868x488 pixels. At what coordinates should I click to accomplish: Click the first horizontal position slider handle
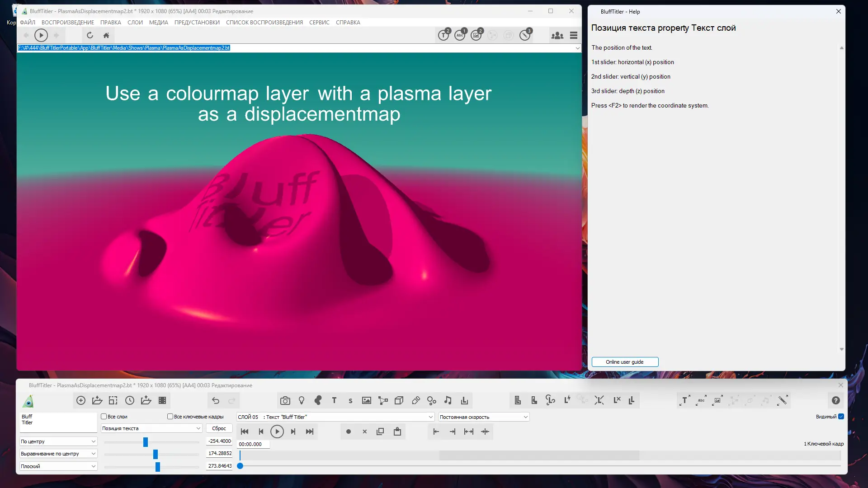click(146, 442)
